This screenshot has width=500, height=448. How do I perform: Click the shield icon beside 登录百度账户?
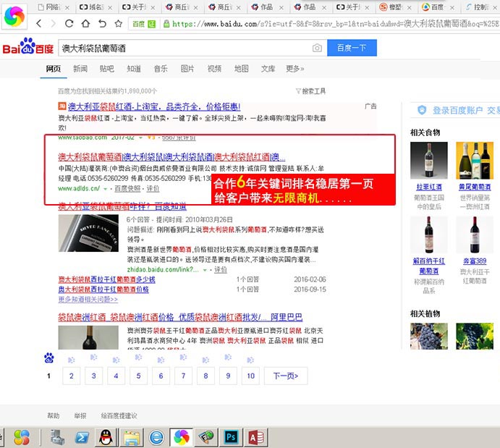coord(422,110)
